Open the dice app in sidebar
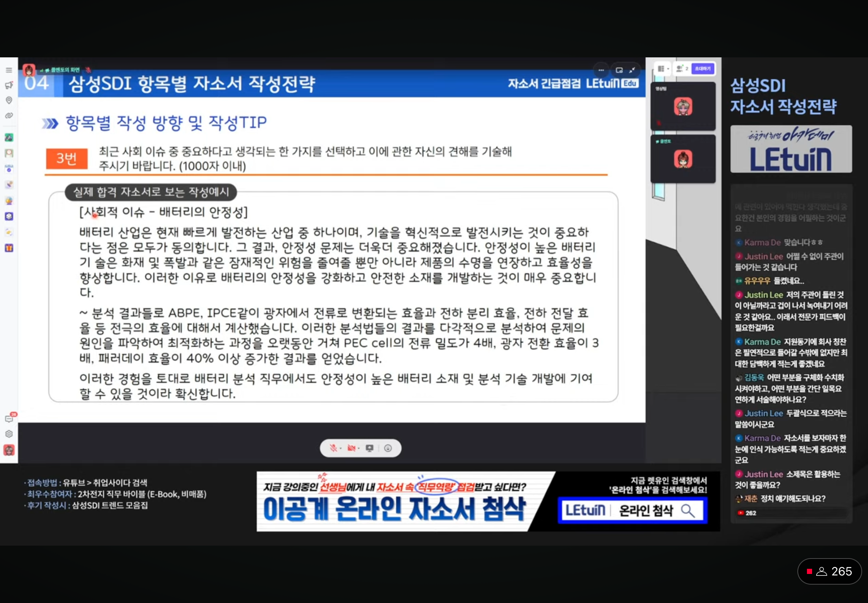Image resolution: width=868 pixels, height=603 pixels. (x=9, y=217)
